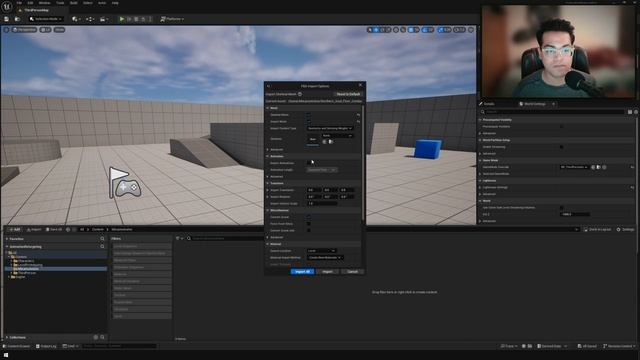This screenshot has height=360, width=640.
Task: Collapse the Transform section
Action: point(268,183)
